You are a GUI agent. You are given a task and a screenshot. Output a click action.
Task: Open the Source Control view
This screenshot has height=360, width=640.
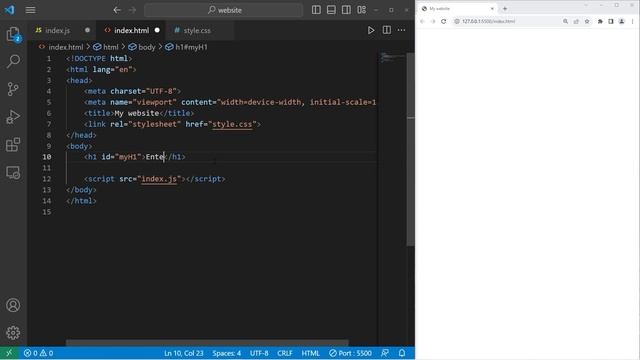tap(13, 89)
